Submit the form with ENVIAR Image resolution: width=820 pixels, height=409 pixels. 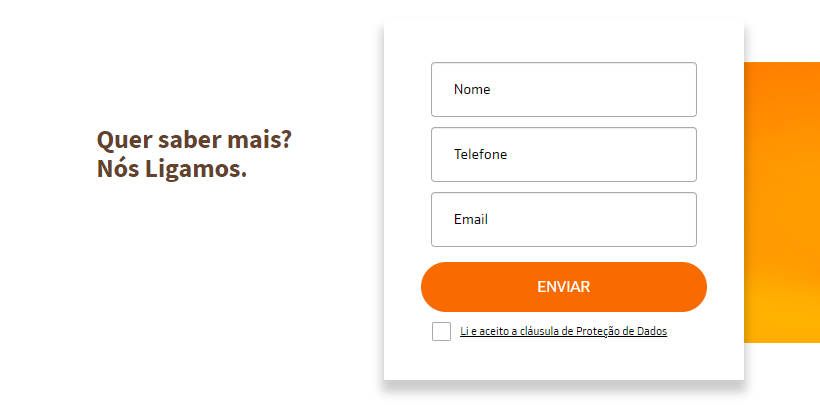[x=563, y=287]
